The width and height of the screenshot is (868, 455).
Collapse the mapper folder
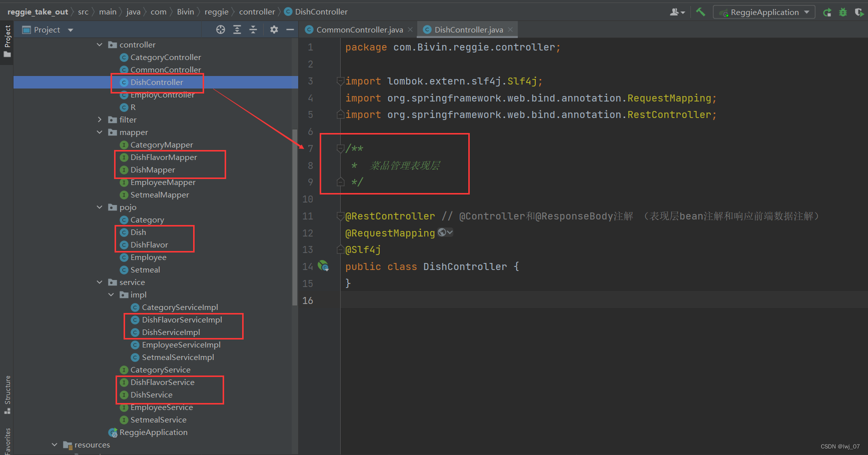tap(100, 132)
